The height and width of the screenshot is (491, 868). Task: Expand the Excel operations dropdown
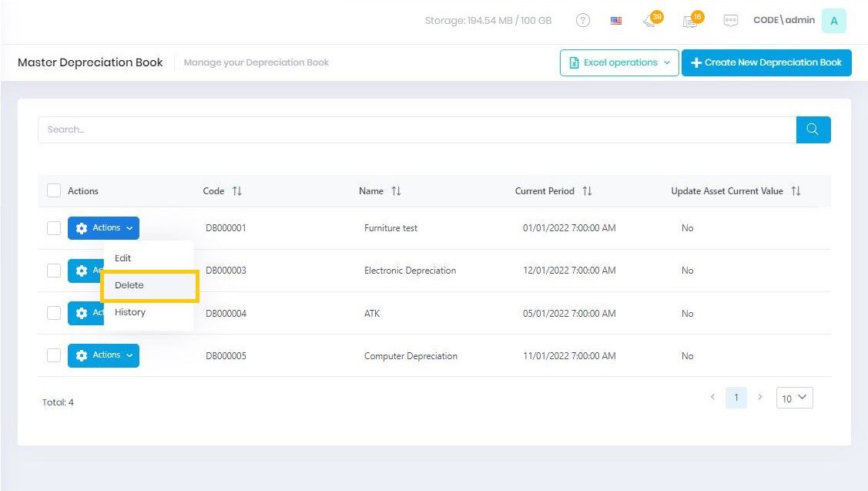[x=619, y=63]
